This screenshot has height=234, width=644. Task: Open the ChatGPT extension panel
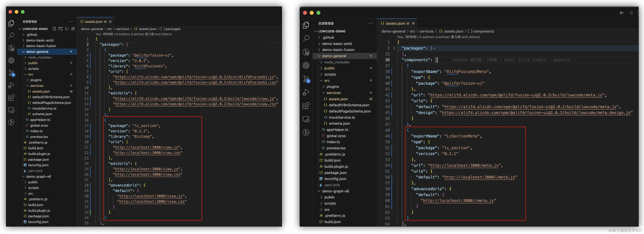(x=11, y=60)
